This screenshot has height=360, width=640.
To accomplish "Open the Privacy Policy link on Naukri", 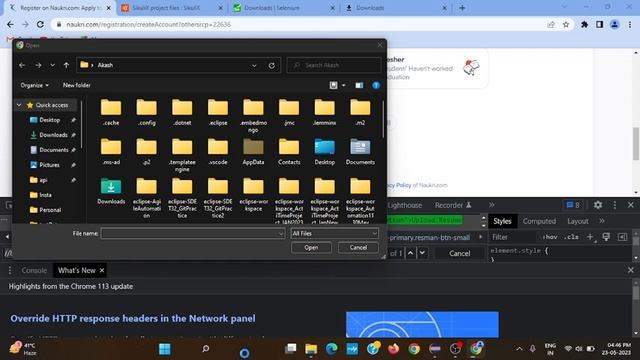I will click(399, 185).
